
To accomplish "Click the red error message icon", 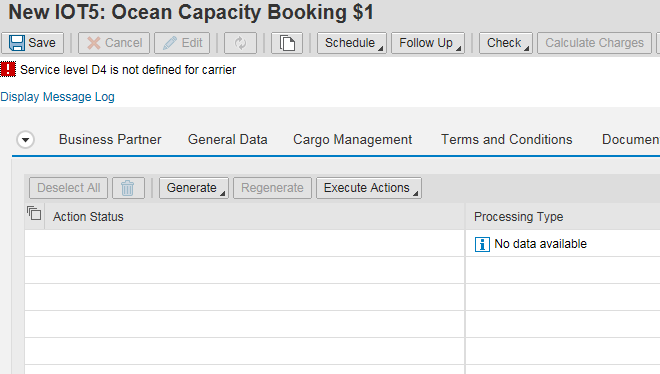I will [8, 69].
